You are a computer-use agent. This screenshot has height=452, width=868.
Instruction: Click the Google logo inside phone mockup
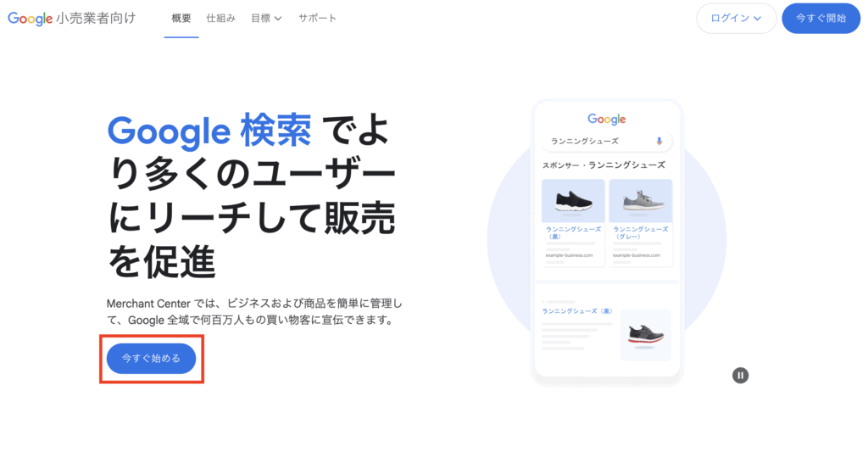click(607, 119)
